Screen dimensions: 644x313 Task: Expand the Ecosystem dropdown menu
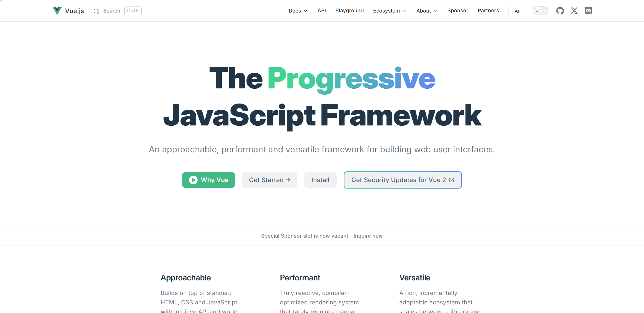click(389, 11)
